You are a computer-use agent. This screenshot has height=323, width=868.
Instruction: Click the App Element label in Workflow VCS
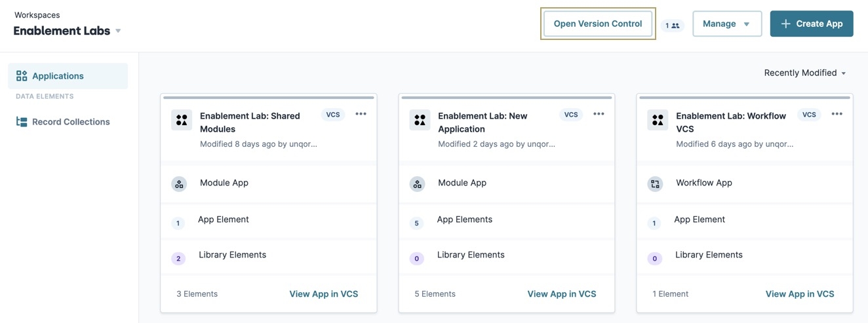click(700, 219)
